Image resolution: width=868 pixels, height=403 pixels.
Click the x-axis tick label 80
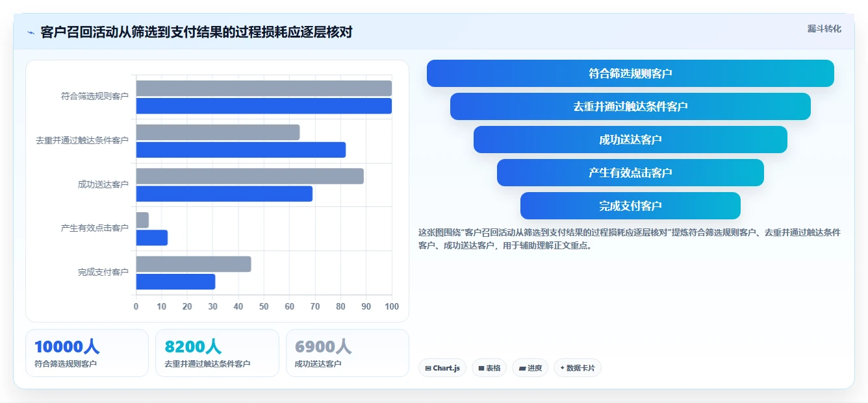tap(340, 306)
